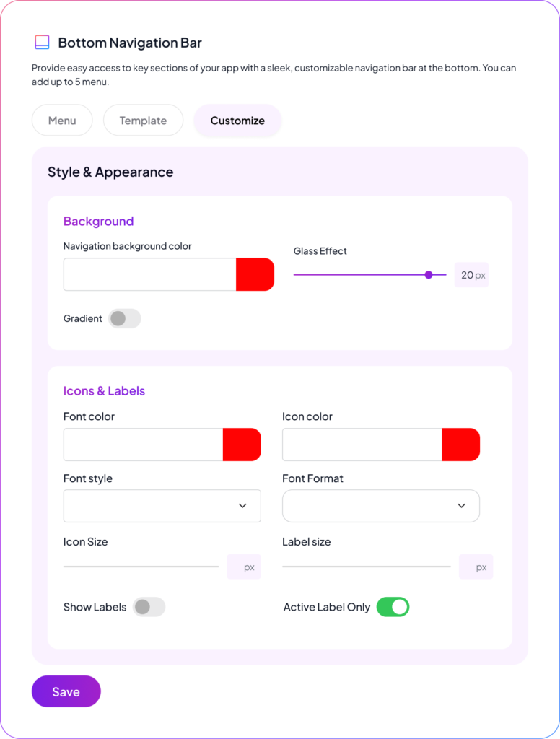This screenshot has height=739, width=560.
Task: Switch to the Template tab
Action: [143, 121]
